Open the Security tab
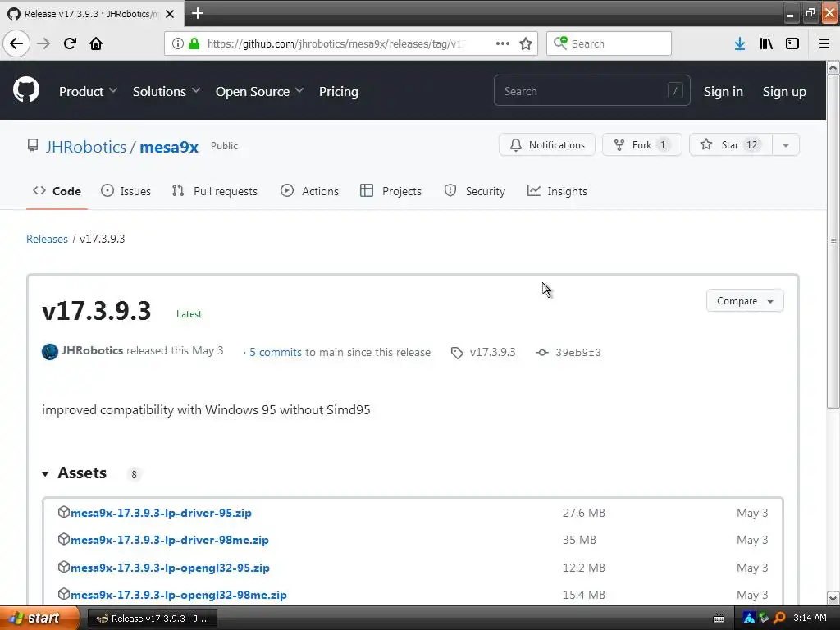 pos(475,191)
